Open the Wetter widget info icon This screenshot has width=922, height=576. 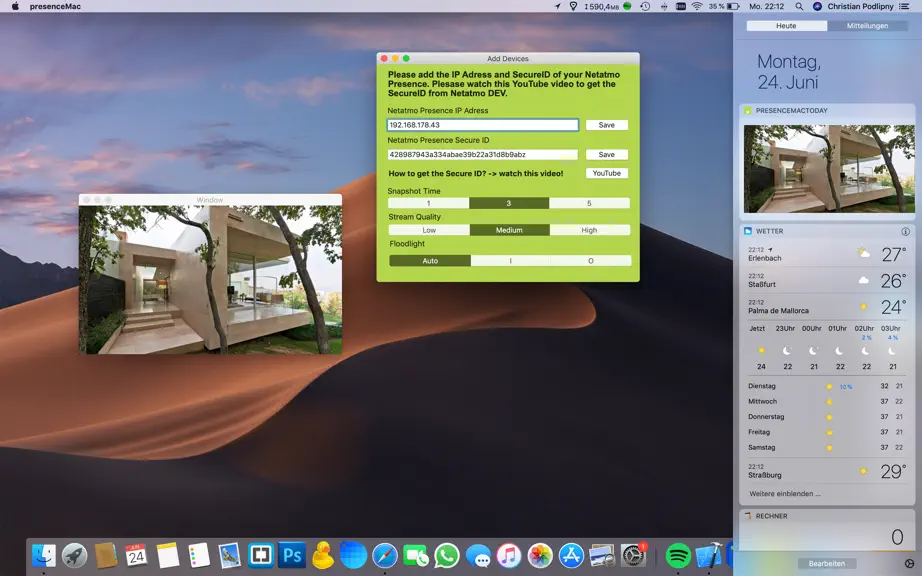pyautogui.click(x=906, y=232)
